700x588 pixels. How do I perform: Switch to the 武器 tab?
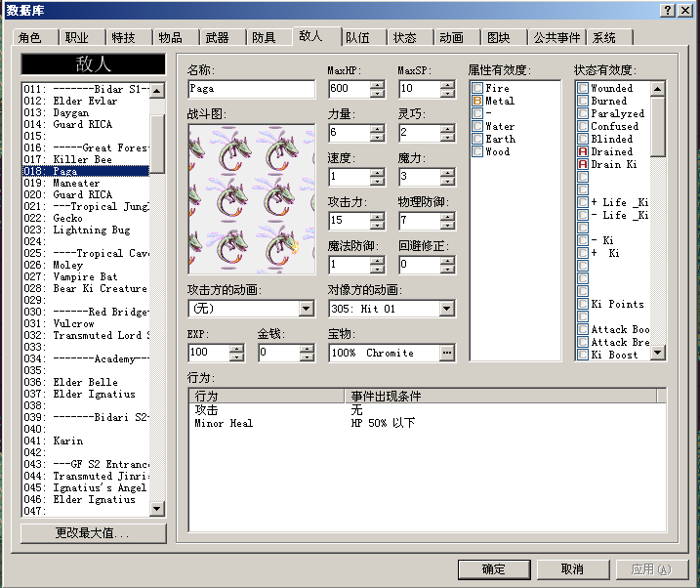223,37
